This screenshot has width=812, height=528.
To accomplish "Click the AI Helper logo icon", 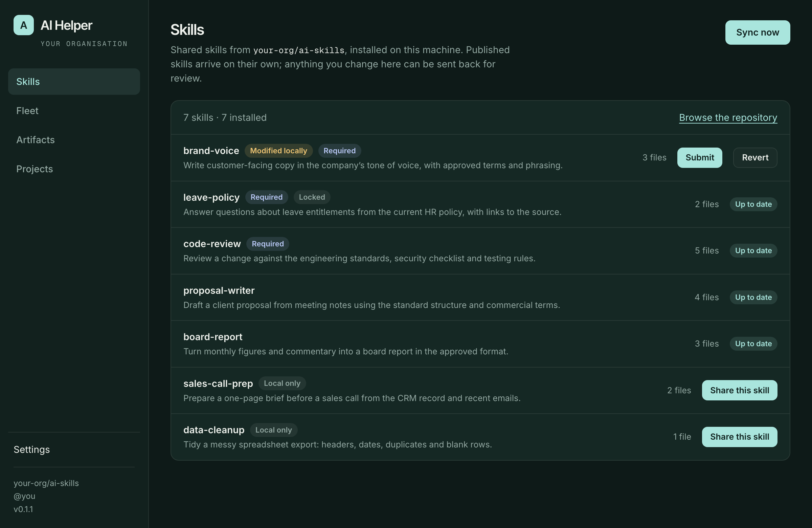I will [x=24, y=25].
